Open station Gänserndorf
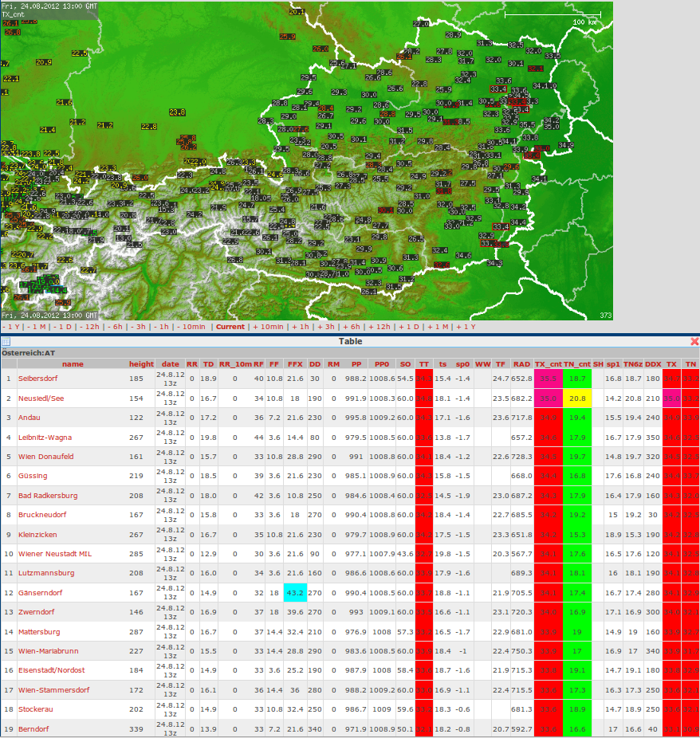The height and width of the screenshot is (738, 700). [x=41, y=593]
